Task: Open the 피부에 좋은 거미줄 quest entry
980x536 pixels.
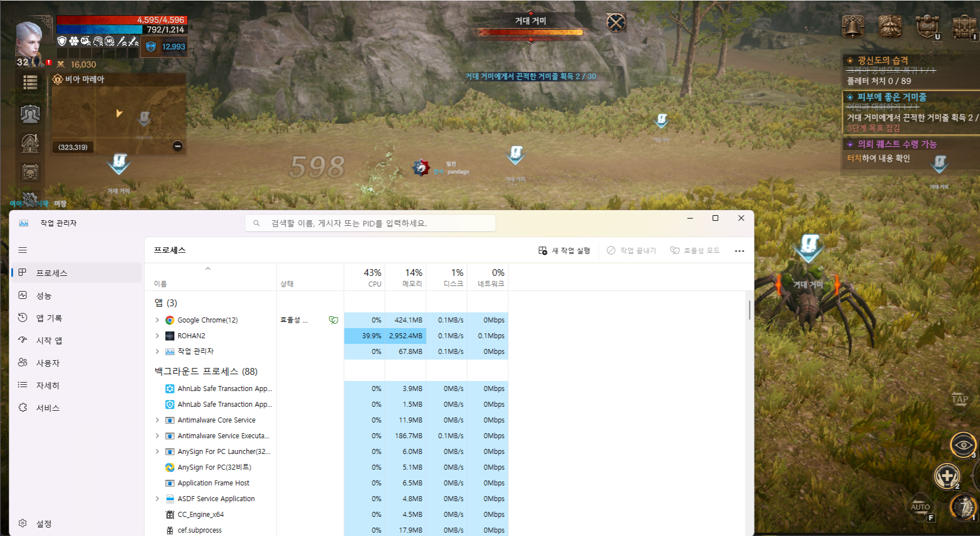Action: [x=910, y=113]
